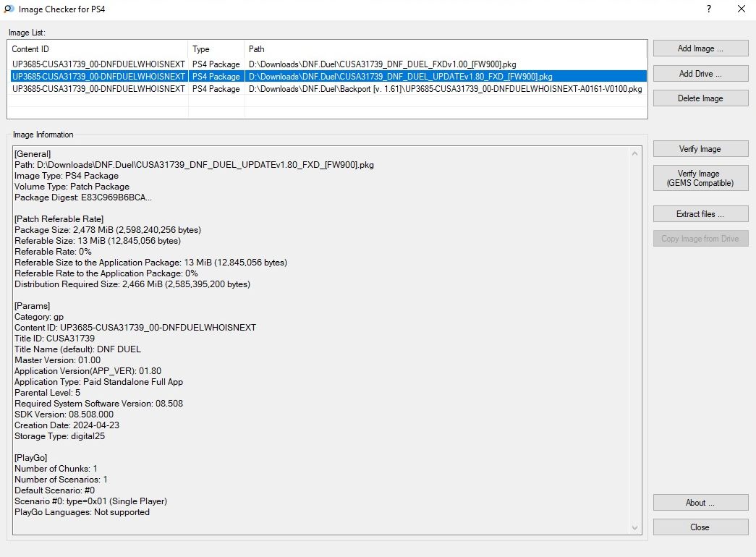756x557 pixels.
Task: Click the Application Version(APP_VER) line
Action: (x=88, y=371)
